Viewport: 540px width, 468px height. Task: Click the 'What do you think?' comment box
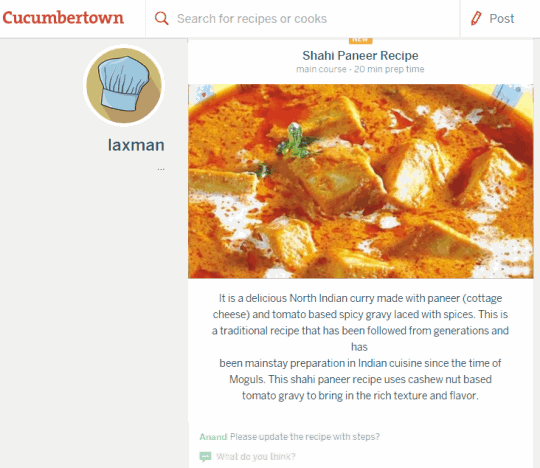[256, 457]
